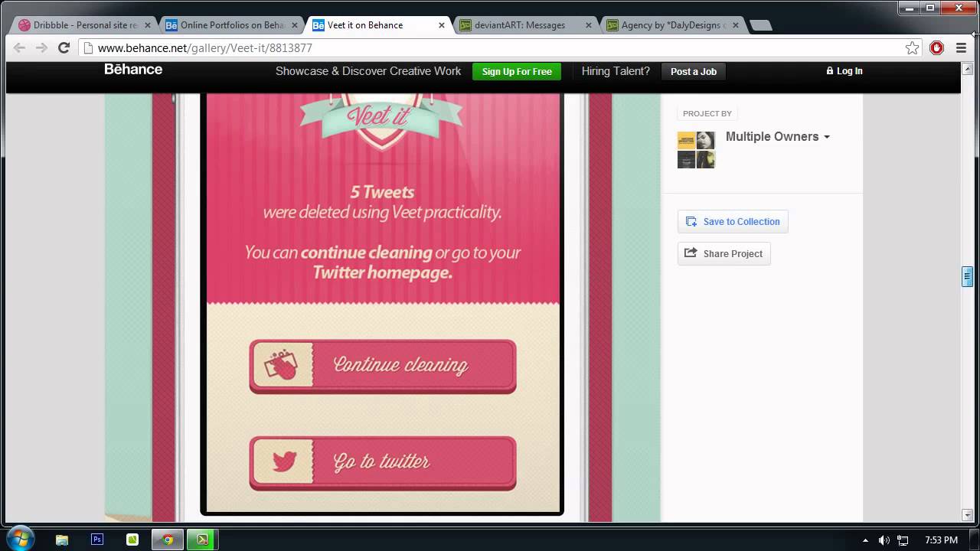
Task: Click the Twitter bird icon in artwork
Action: tap(284, 461)
